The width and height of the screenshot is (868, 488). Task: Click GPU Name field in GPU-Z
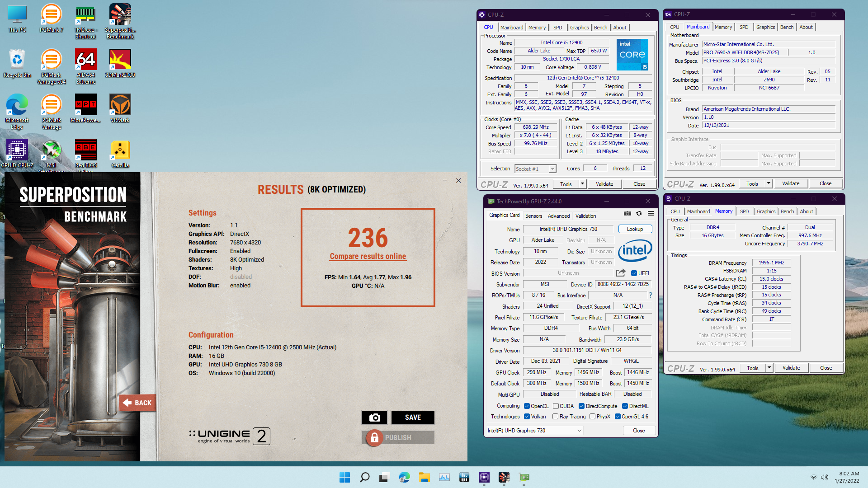pyautogui.click(x=568, y=229)
